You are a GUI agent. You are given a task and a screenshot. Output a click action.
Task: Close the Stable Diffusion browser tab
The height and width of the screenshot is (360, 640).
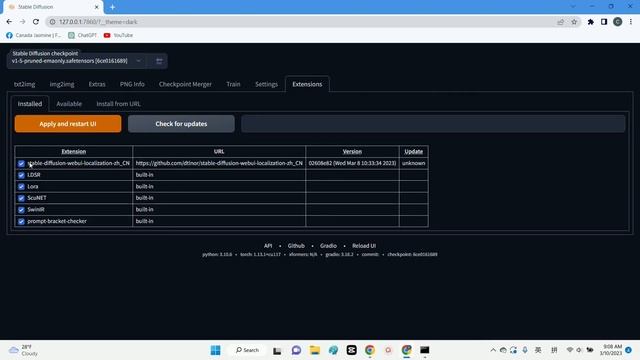(97, 7)
